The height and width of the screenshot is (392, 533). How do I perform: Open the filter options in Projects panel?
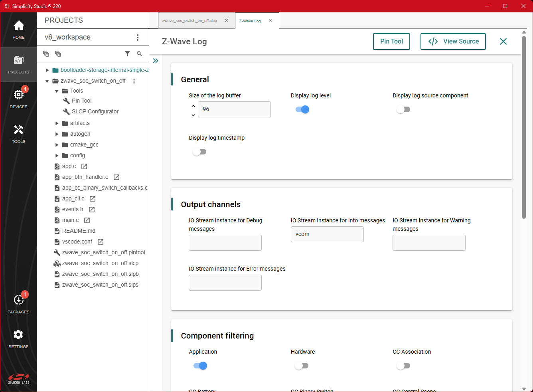pyautogui.click(x=128, y=53)
